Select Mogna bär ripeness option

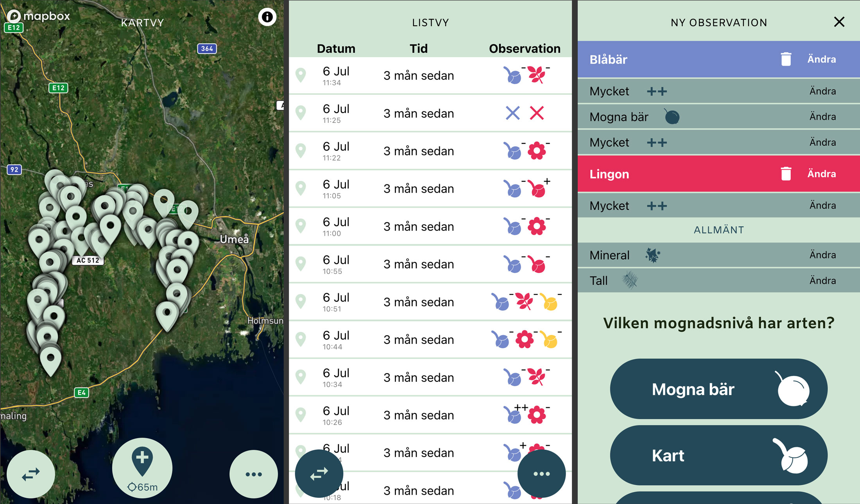click(718, 389)
